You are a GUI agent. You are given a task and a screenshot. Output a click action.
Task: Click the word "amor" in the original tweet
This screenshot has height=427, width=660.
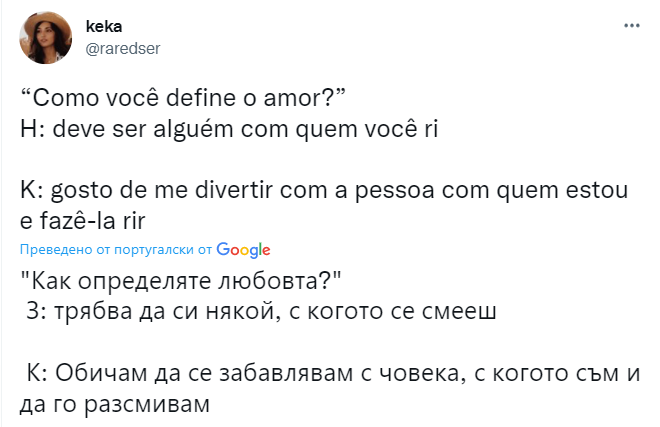(304, 99)
